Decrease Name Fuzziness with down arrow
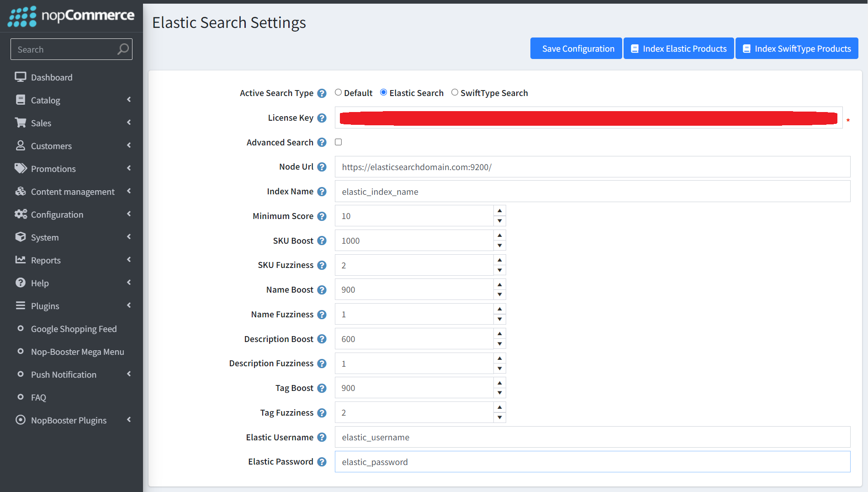 tap(500, 319)
